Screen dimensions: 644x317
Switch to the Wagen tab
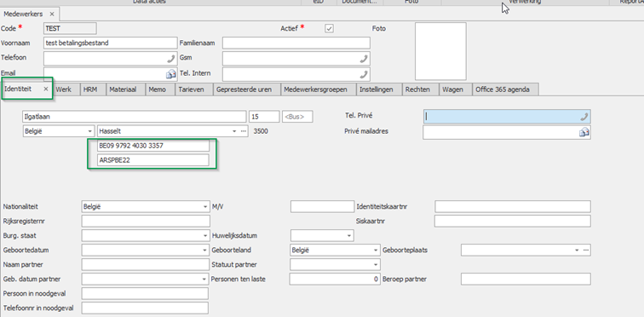(456, 89)
